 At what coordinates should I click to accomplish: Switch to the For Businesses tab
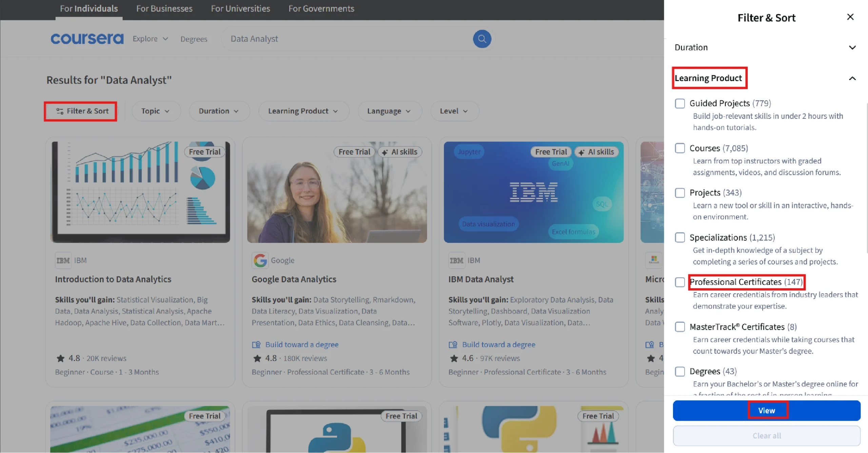point(164,8)
